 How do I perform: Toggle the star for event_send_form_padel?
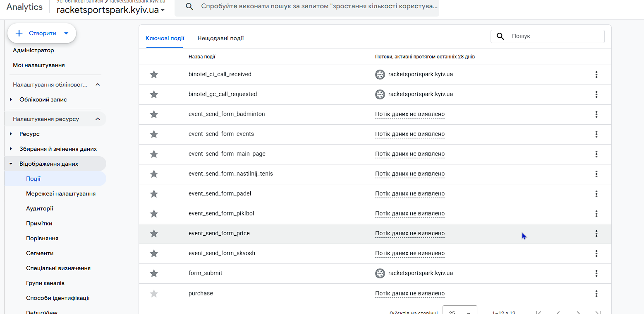coord(154,194)
